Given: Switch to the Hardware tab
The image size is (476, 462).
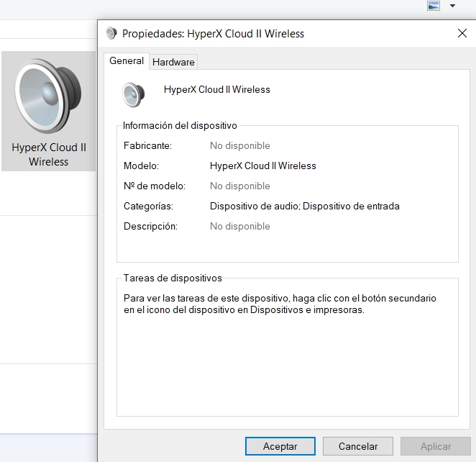Looking at the screenshot, I should (173, 62).
